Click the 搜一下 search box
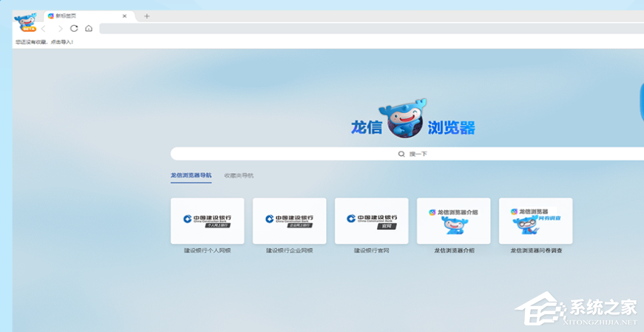 [x=407, y=154]
